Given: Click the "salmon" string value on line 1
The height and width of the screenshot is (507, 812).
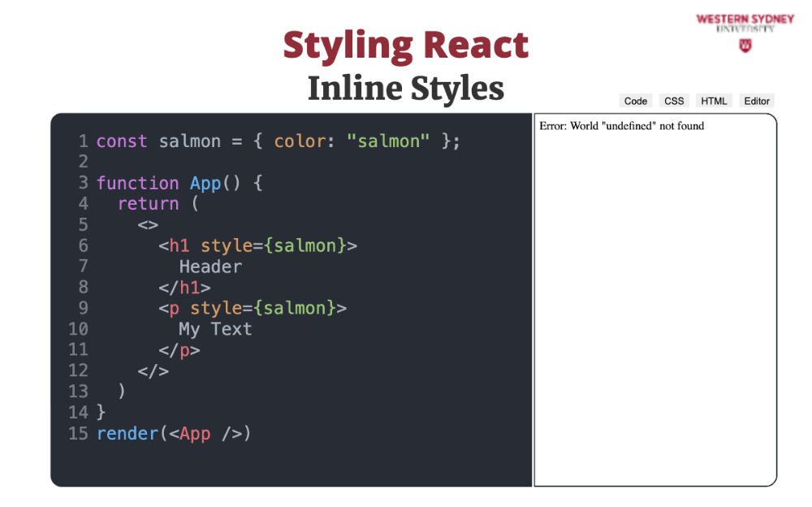Looking at the screenshot, I should click(388, 141).
